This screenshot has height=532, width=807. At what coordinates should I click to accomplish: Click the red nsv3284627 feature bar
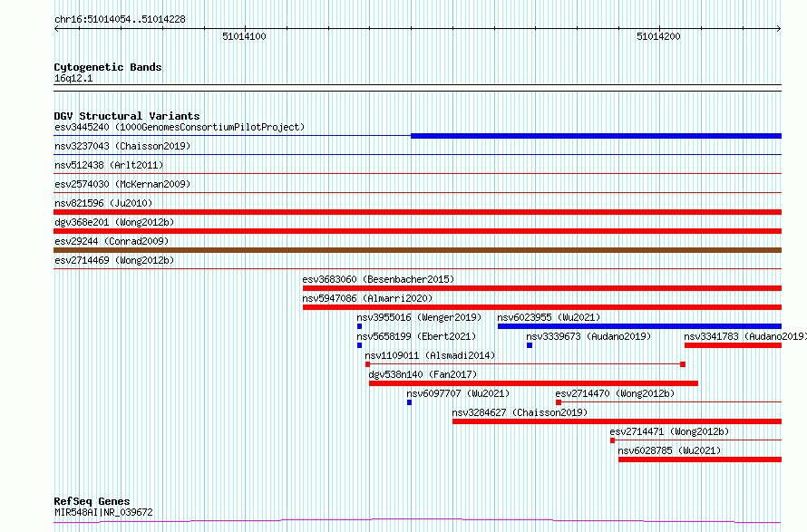(617, 421)
